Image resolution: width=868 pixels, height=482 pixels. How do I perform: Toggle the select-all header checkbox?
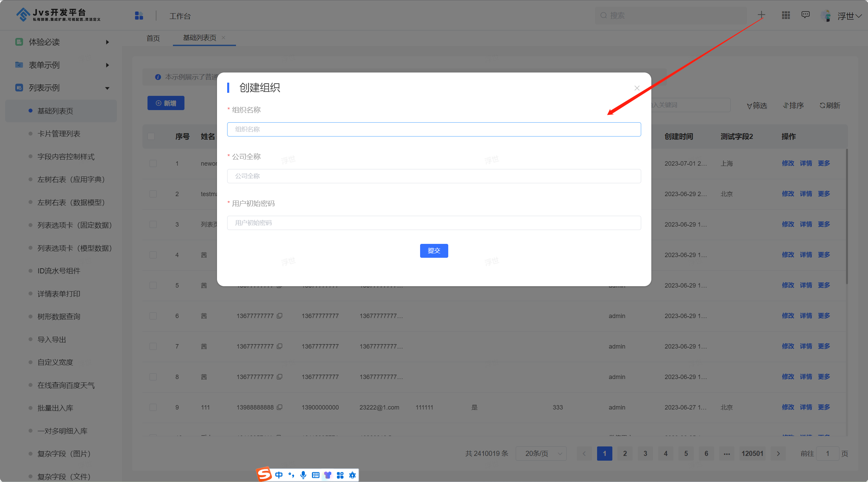[151, 136]
